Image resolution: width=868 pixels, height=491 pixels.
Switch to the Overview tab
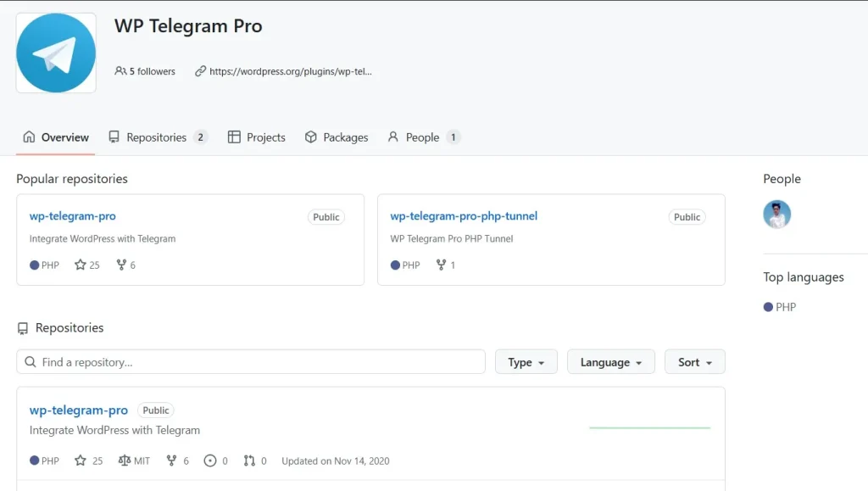pyautogui.click(x=55, y=137)
